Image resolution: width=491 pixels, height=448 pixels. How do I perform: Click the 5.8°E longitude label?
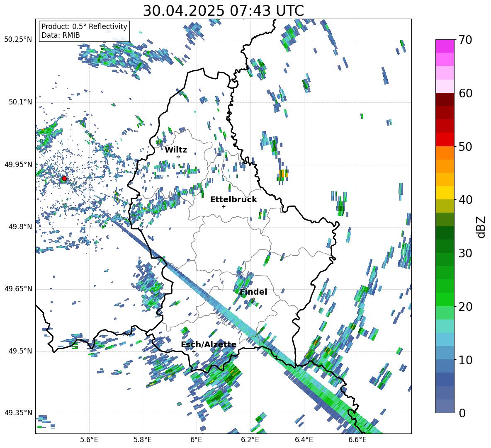click(x=143, y=440)
